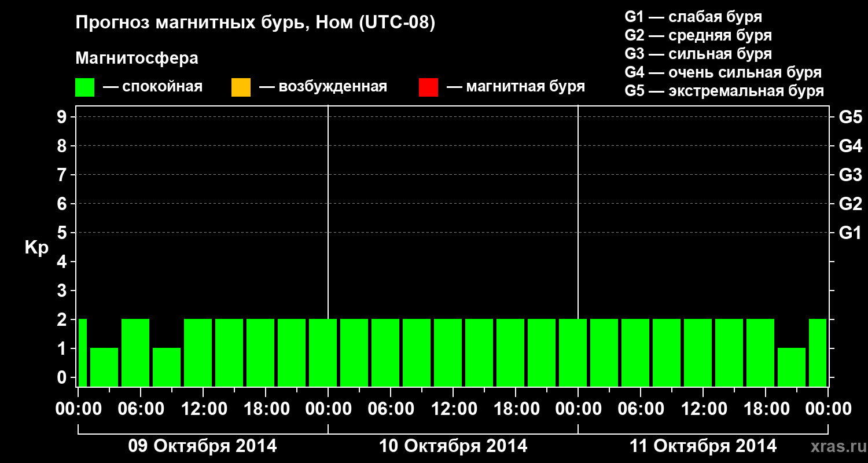868x463 pixels.
Task: Select the 'G3' tick label on the storm-level axis
Action: click(x=850, y=175)
